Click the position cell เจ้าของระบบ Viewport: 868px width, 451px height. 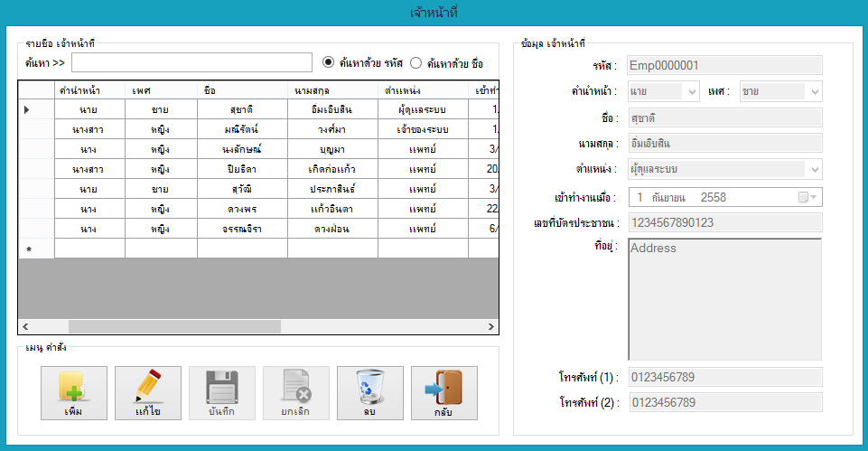tap(423, 129)
